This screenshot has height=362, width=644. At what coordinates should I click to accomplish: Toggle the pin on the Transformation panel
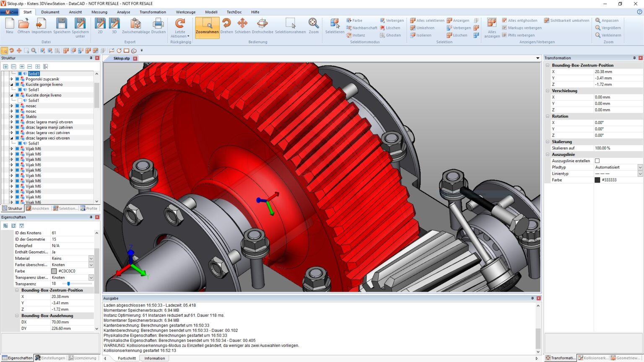(635, 58)
